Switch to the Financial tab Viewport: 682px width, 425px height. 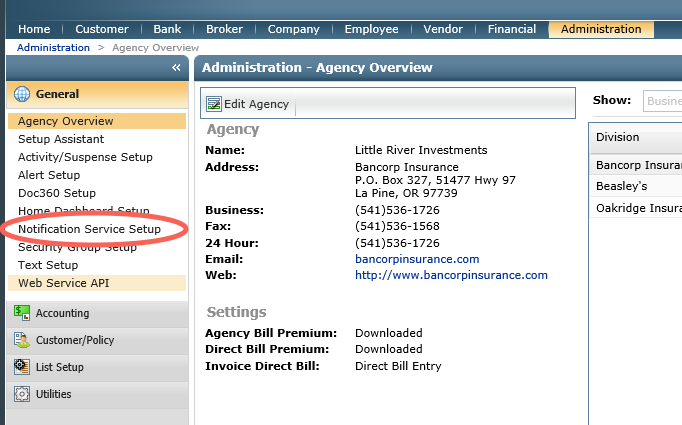click(512, 29)
